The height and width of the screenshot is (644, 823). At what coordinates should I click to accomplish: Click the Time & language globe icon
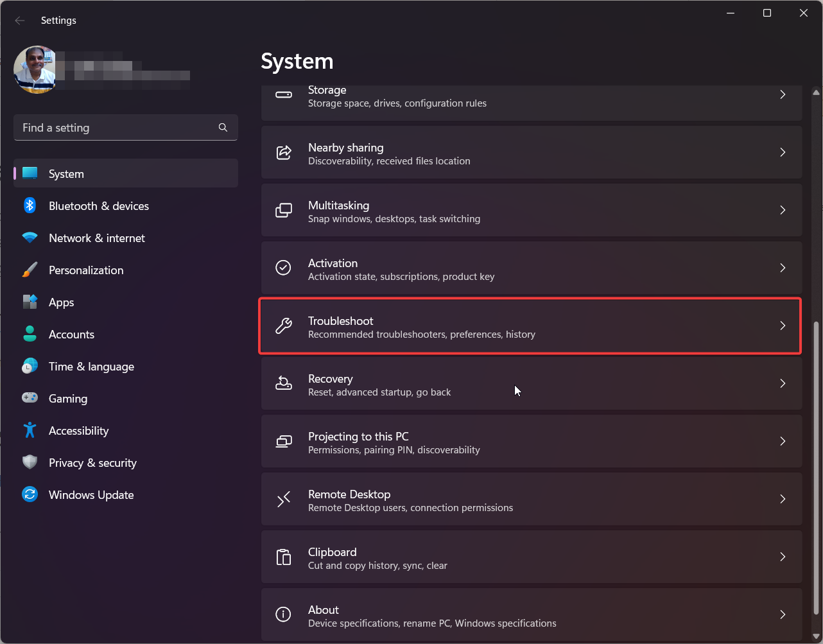30,366
